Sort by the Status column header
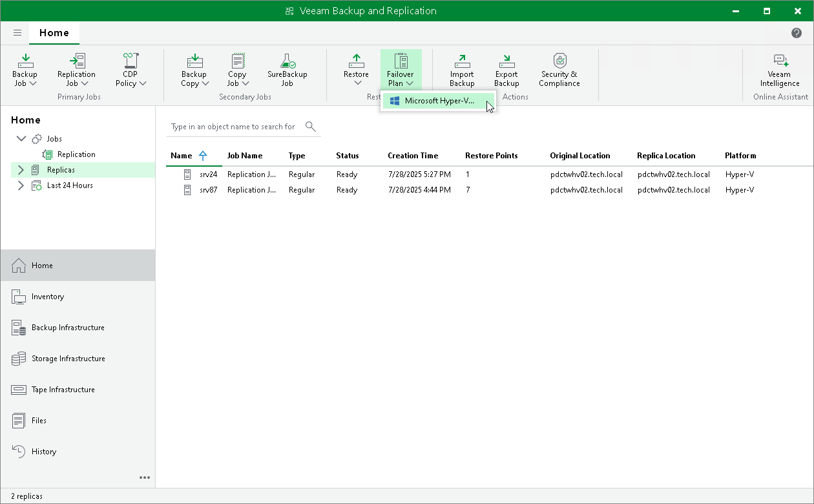Image resolution: width=814 pixels, height=504 pixels. 348,156
